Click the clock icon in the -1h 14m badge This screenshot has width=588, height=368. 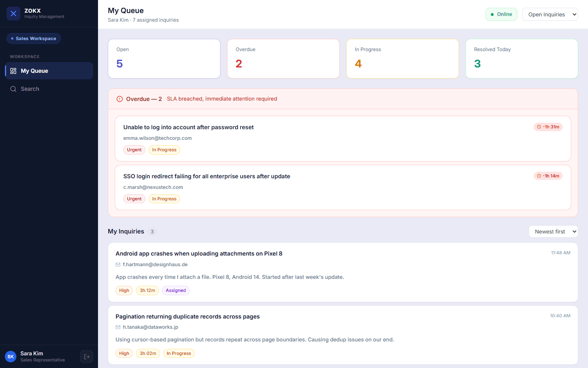(x=539, y=176)
